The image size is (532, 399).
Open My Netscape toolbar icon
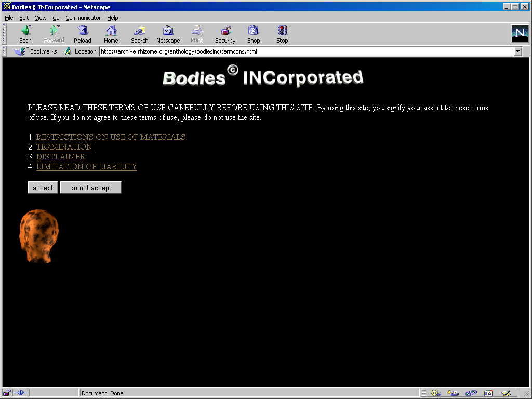pos(168,31)
